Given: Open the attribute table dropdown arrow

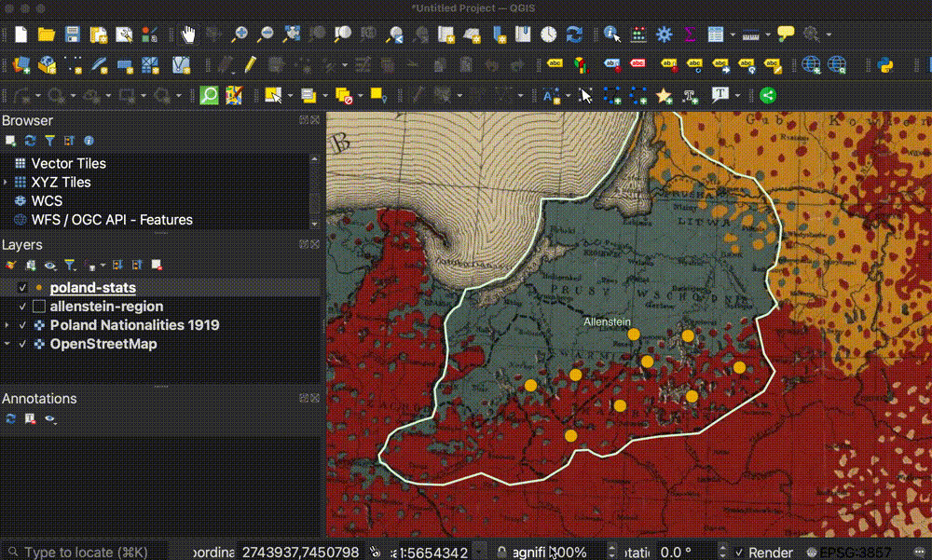Looking at the screenshot, I should point(733,35).
